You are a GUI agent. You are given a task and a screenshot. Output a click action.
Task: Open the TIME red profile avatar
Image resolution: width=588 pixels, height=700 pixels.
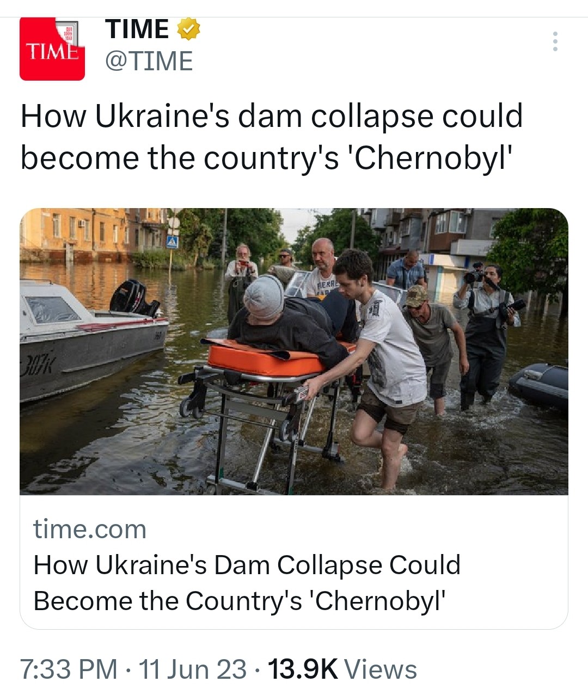52,49
